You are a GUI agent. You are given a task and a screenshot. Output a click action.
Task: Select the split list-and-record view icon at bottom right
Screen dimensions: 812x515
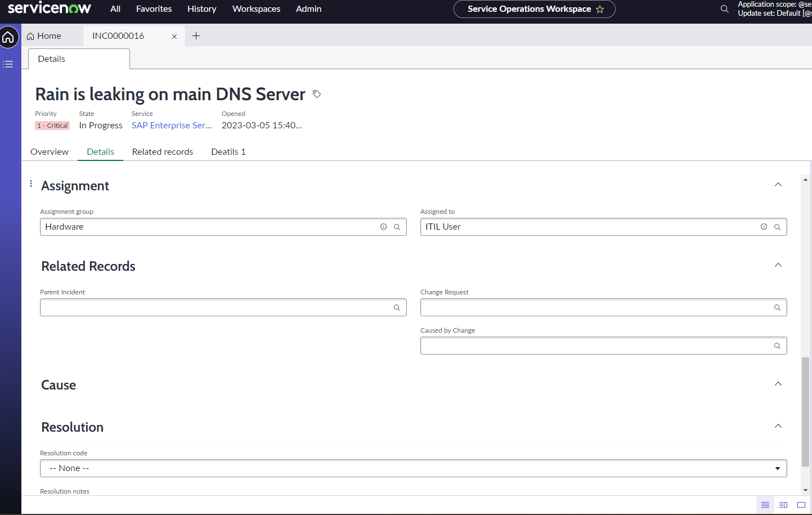point(783,505)
